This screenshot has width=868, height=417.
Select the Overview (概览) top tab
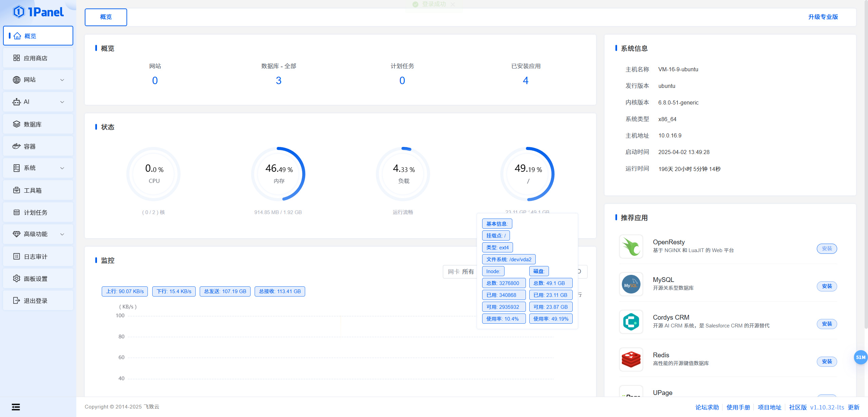106,17
